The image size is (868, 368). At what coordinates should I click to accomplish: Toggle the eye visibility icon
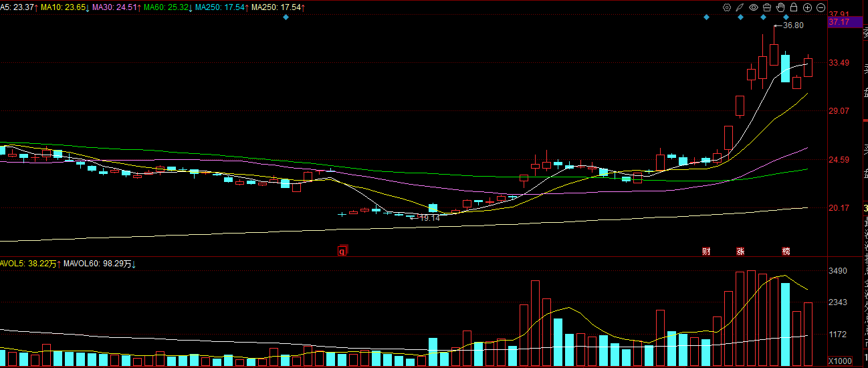coord(753,7)
